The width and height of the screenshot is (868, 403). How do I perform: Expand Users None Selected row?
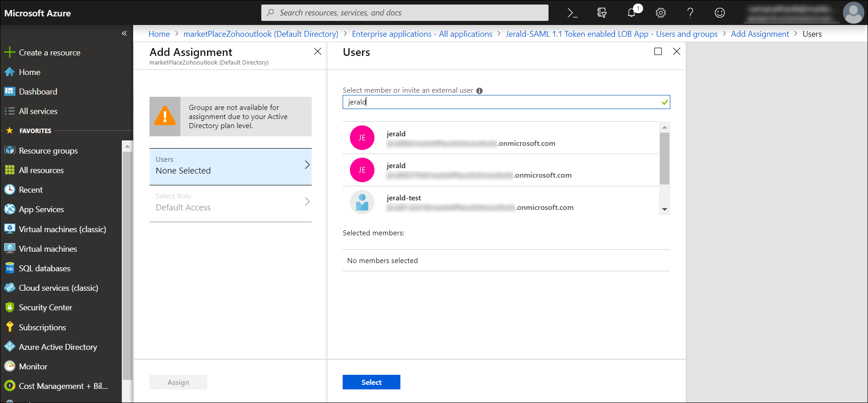click(x=230, y=166)
